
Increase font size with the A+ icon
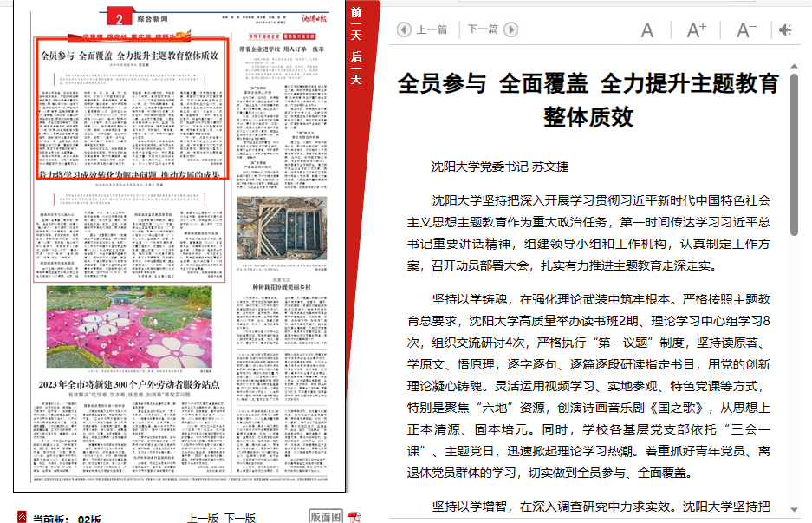coord(696,30)
